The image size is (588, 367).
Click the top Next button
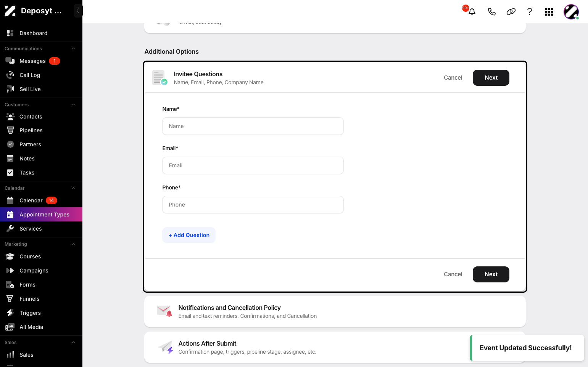pos(491,78)
